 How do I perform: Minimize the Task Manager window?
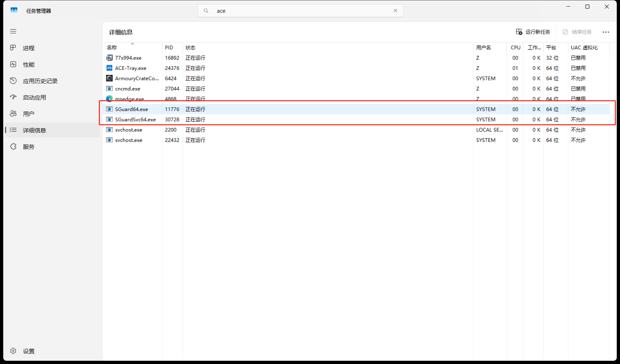[568, 7]
